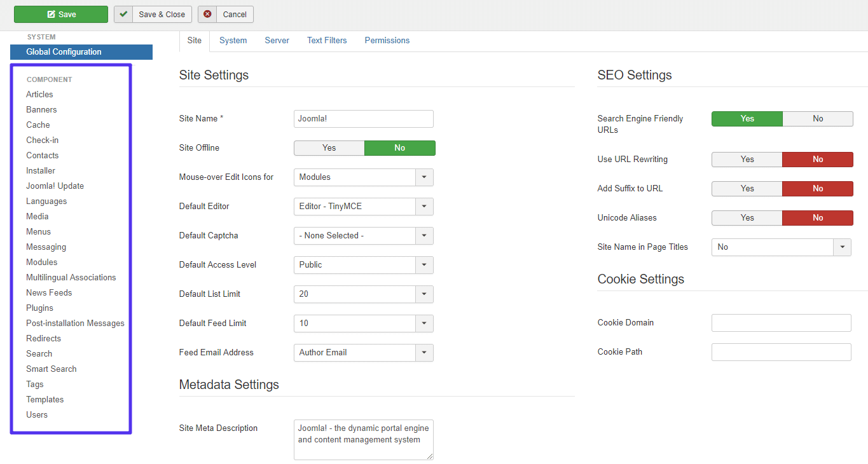Click inside the Cookie Domain field
Screen dimensions: 868x464
(x=781, y=322)
